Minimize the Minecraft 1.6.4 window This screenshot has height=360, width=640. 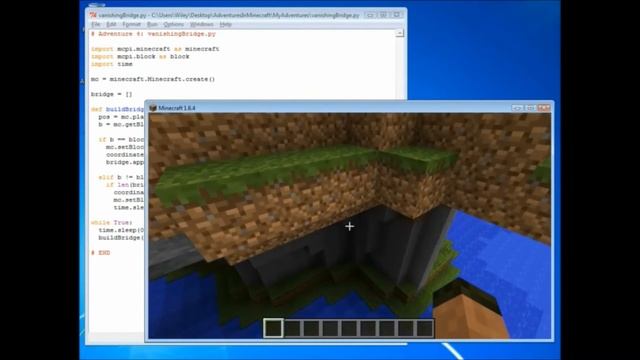(x=518, y=108)
